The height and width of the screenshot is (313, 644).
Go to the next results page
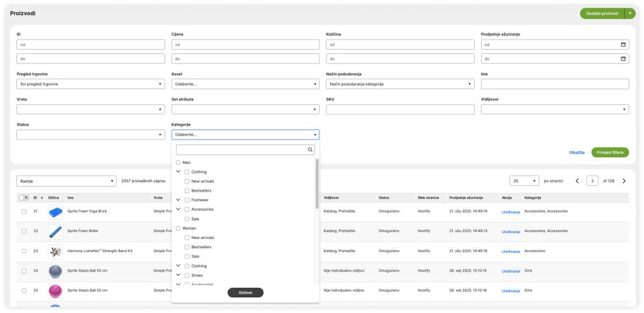[624, 181]
